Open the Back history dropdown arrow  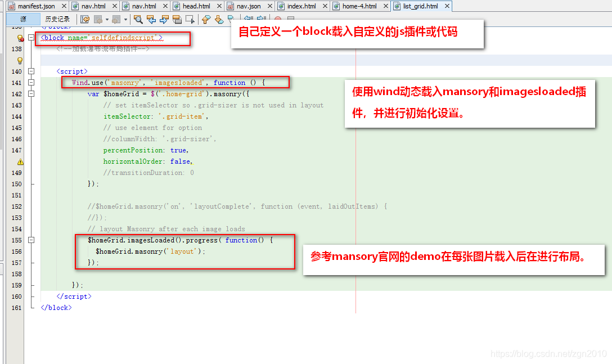[107, 19]
